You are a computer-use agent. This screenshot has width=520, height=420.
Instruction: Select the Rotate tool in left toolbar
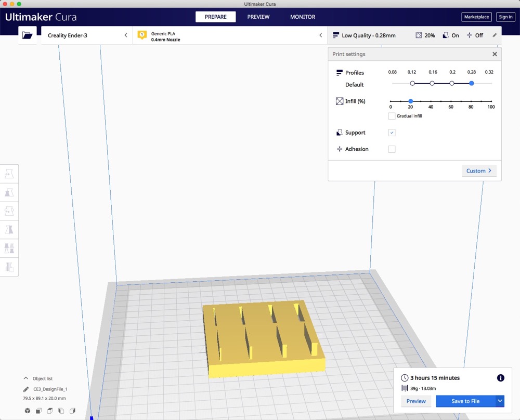pyautogui.click(x=9, y=211)
